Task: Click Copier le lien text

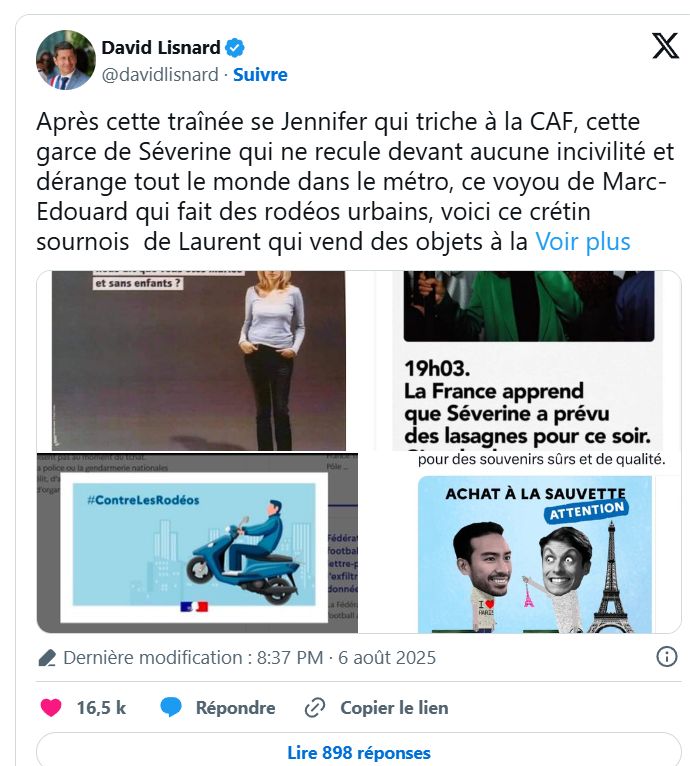Action: (394, 708)
